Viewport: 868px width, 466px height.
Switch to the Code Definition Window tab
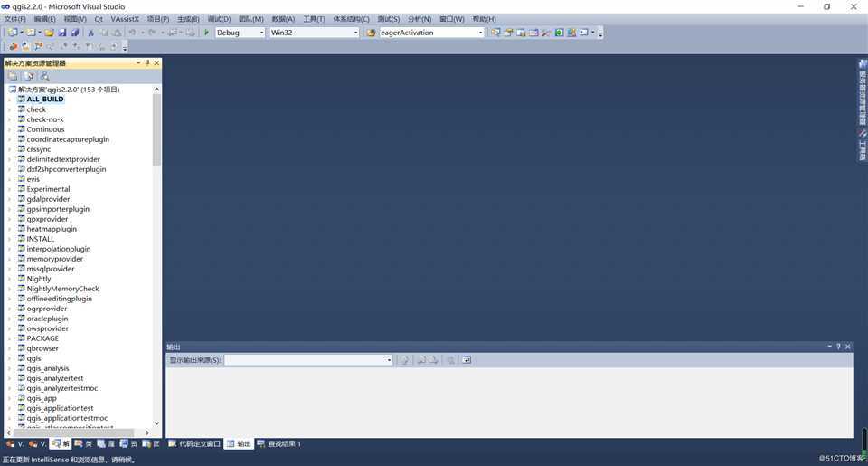pyautogui.click(x=194, y=444)
